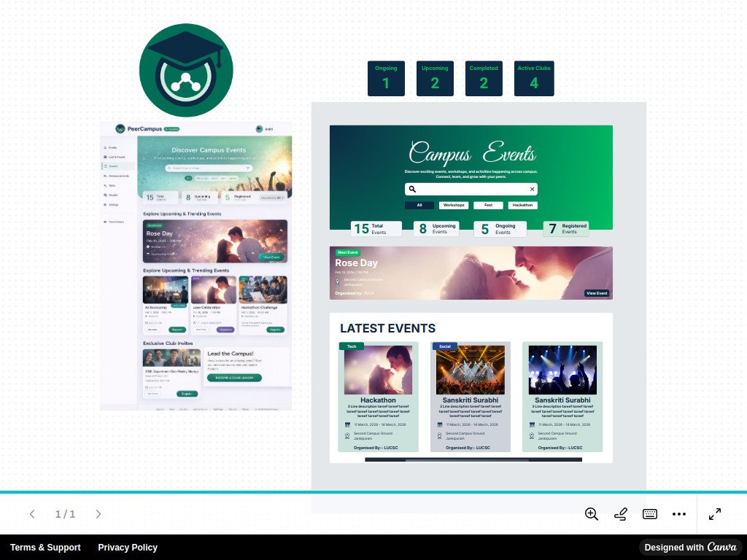Open the more options ellipsis icon

click(x=679, y=514)
